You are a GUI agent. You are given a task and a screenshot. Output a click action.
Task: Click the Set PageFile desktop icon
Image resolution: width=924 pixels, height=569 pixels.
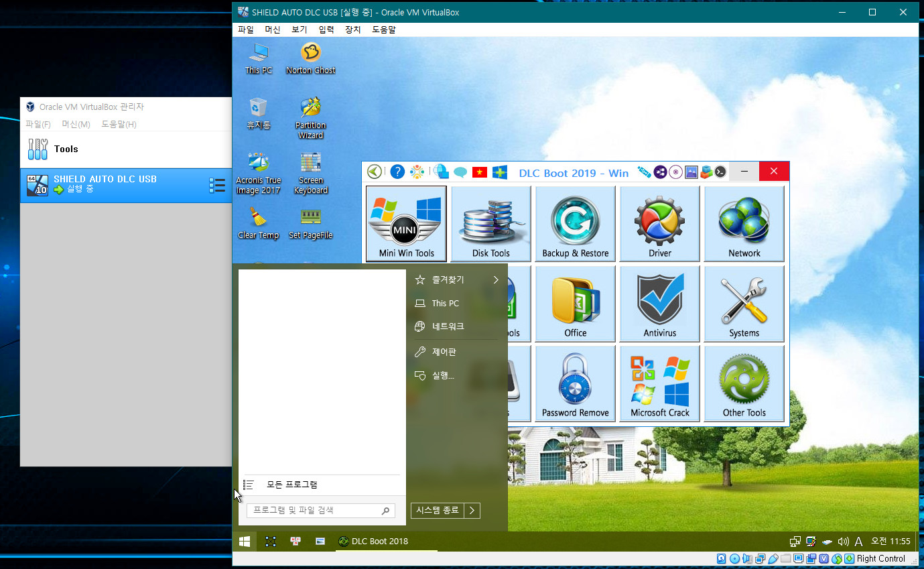(310, 223)
